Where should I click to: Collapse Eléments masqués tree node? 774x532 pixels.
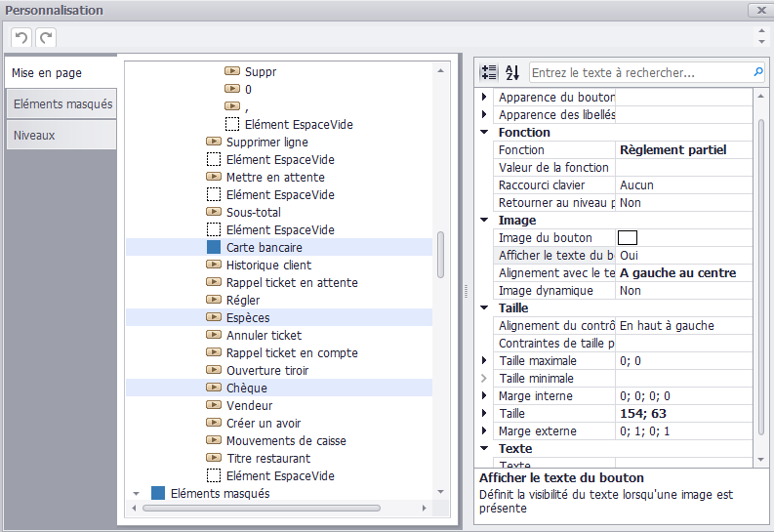137,493
